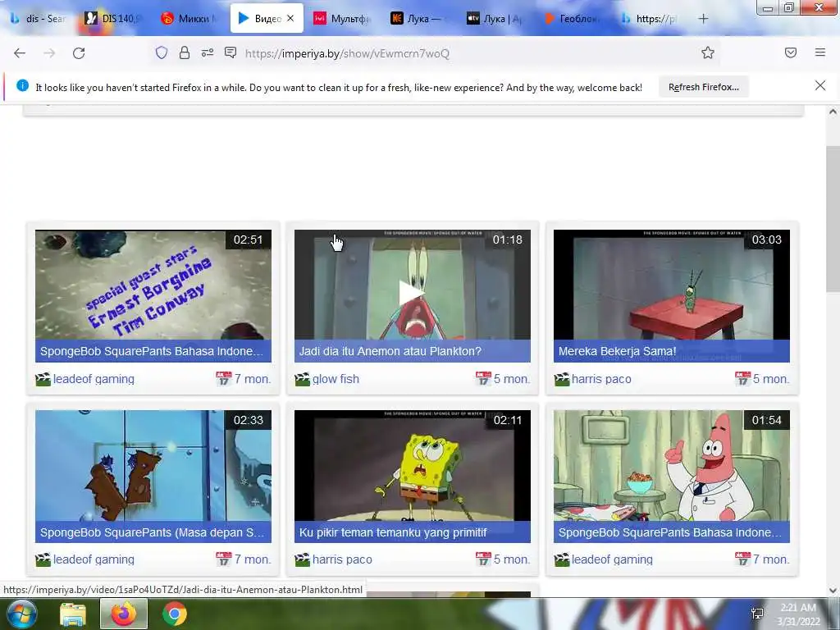This screenshot has width=840, height=630.
Task: Click the network icon in the system tray
Action: point(757,614)
